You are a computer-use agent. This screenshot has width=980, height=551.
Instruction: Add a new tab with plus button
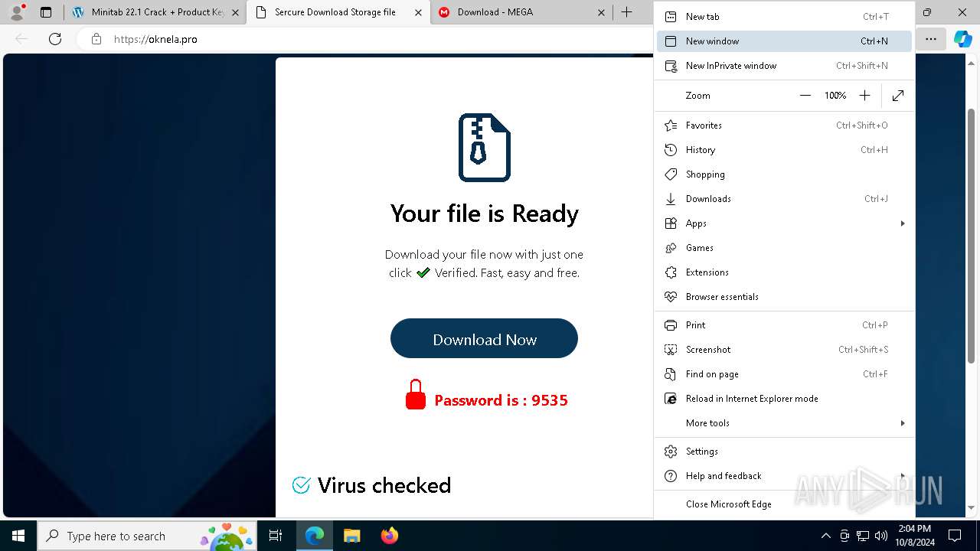[626, 12]
